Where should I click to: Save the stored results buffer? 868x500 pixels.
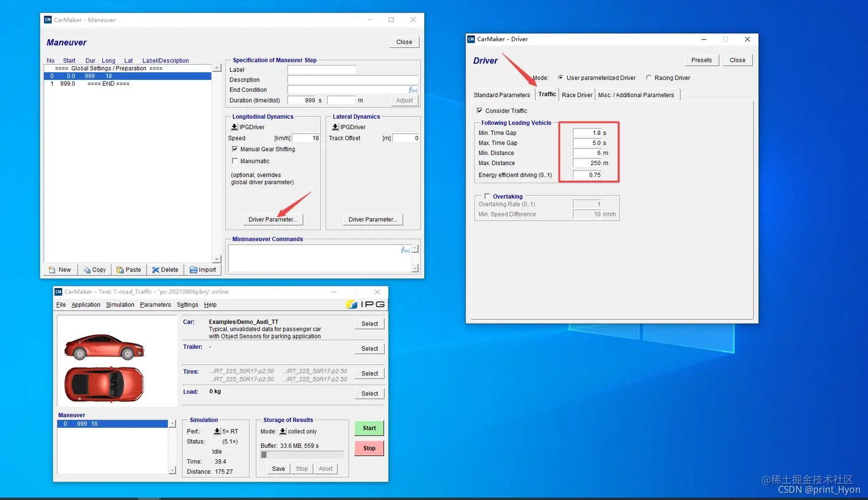[x=278, y=469]
